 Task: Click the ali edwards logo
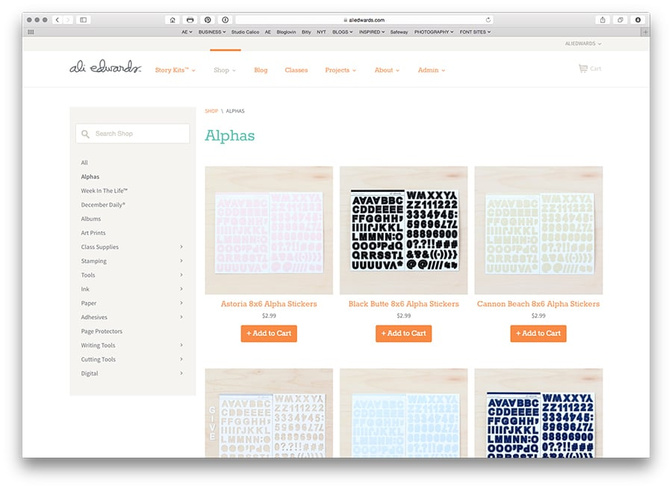pos(105,67)
